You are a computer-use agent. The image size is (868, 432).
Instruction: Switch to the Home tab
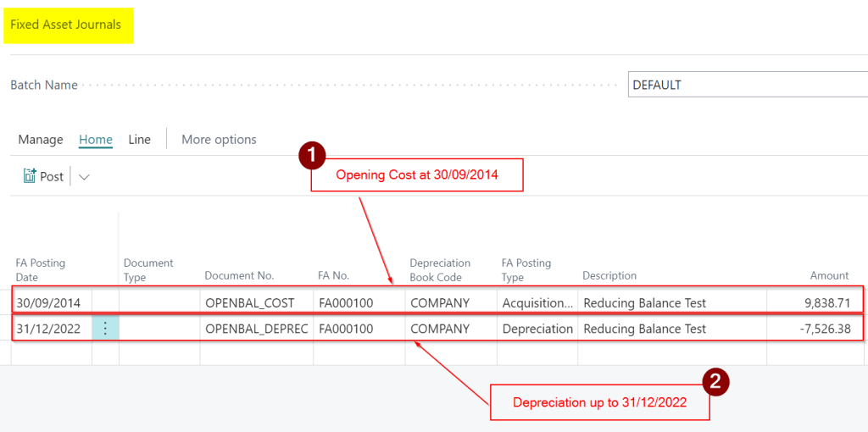tap(96, 140)
